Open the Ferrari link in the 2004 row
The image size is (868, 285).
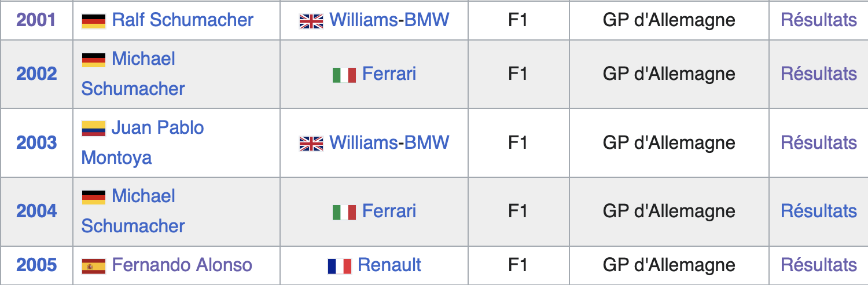pos(389,211)
